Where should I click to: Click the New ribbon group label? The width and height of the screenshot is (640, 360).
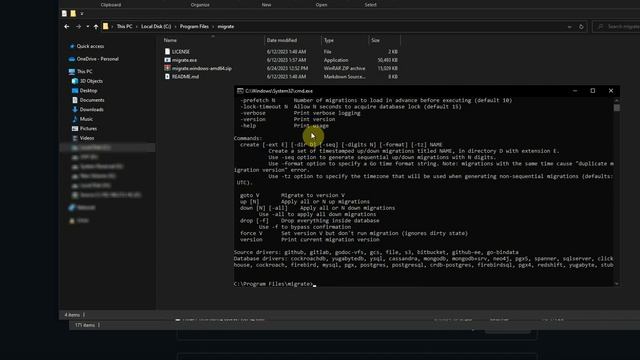[266, 5]
